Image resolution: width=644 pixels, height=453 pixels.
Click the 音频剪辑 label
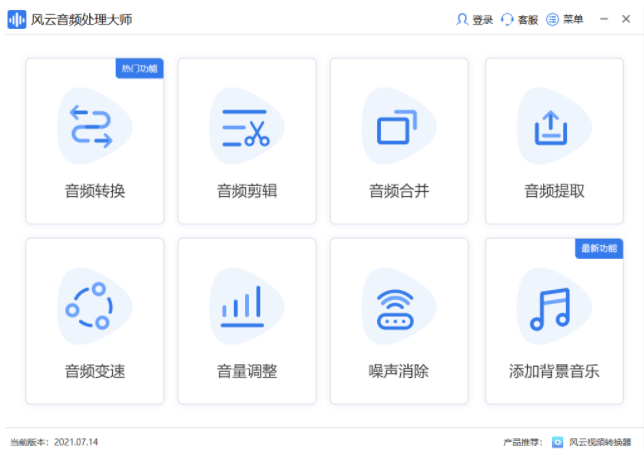tap(247, 191)
